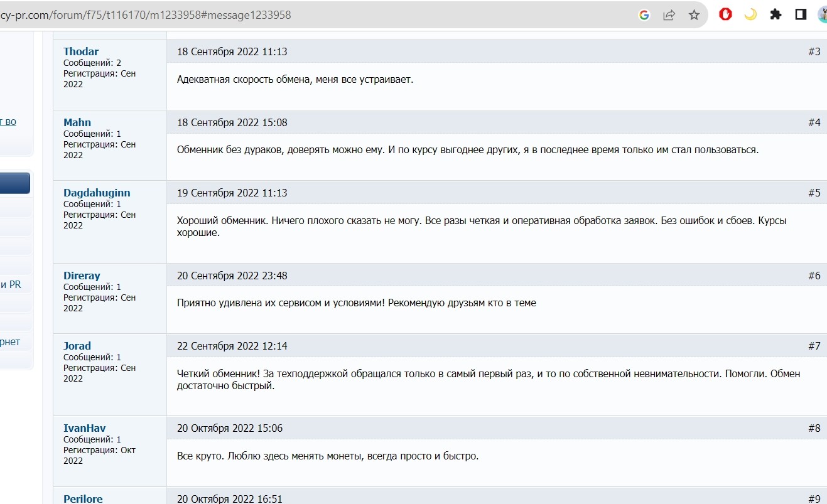
Task: Open permalink #4 of Mahn's post
Action: pyautogui.click(x=814, y=122)
